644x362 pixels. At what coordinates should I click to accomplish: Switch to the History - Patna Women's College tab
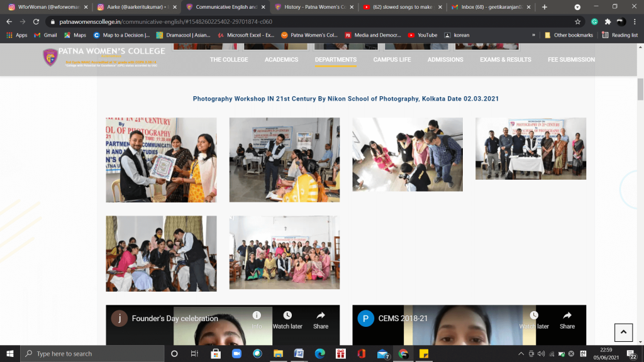pos(311,7)
